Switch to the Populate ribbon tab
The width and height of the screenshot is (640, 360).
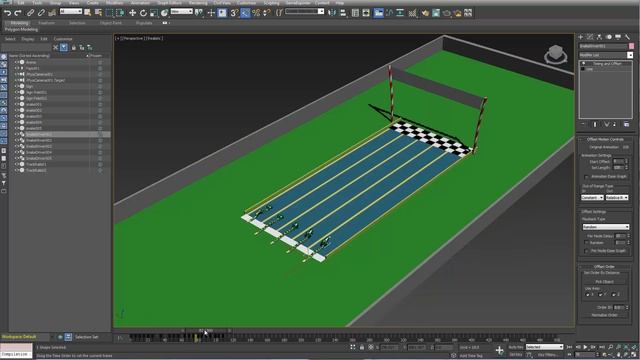pos(144,23)
